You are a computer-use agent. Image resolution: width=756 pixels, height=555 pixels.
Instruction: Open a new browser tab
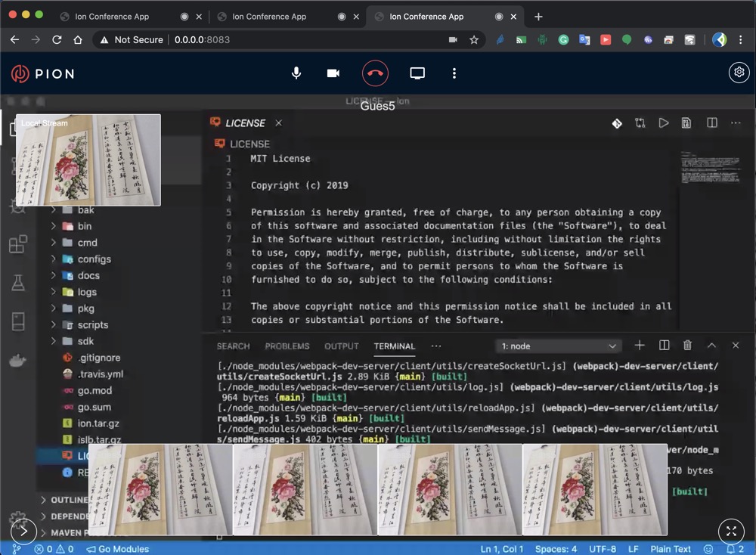[538, 17]
